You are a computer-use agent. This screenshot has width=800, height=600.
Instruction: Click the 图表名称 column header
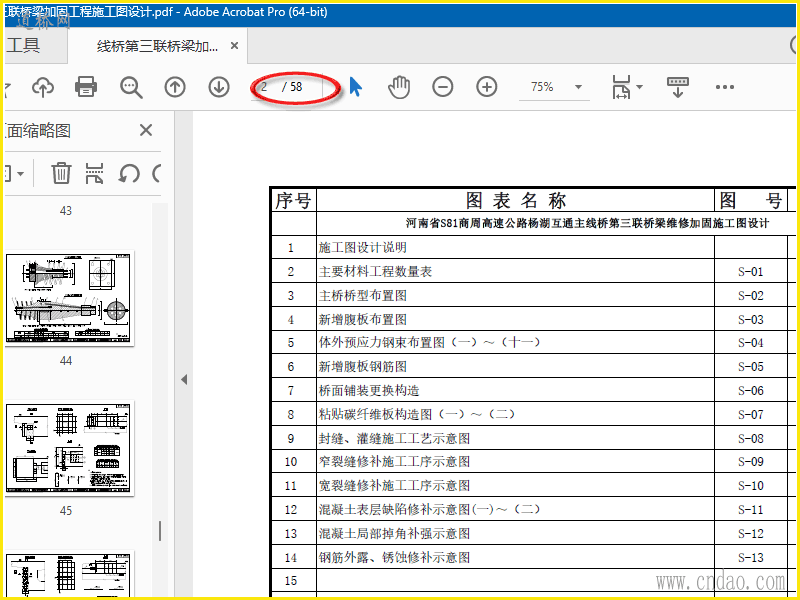click(x=515, y=201)
